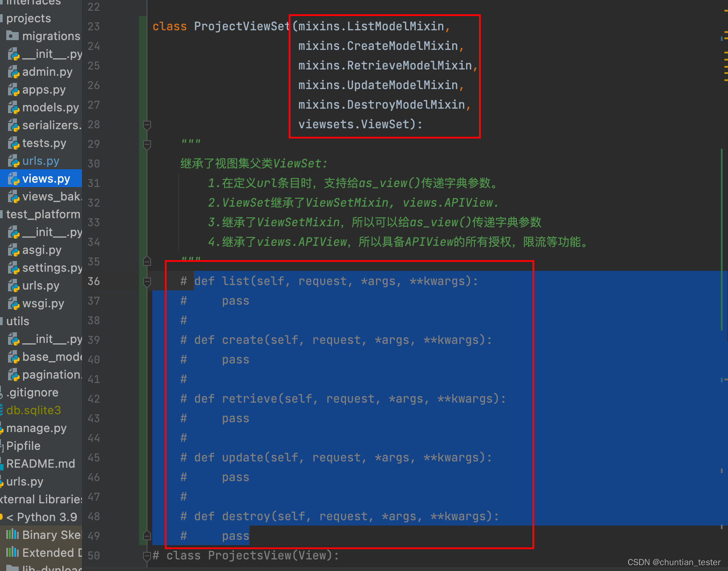The image size is (728, 571).
Task: Collapse the code fold at line 36
Action: 147,281
